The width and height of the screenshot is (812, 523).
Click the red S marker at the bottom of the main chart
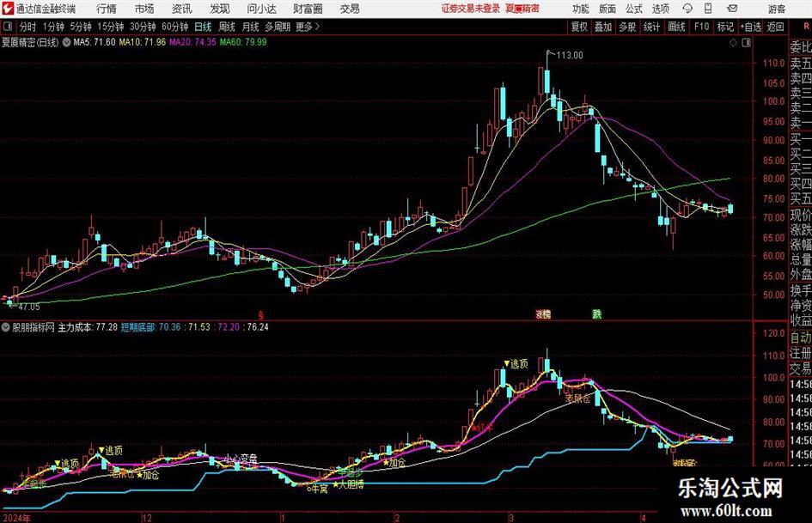coord(261,315)
